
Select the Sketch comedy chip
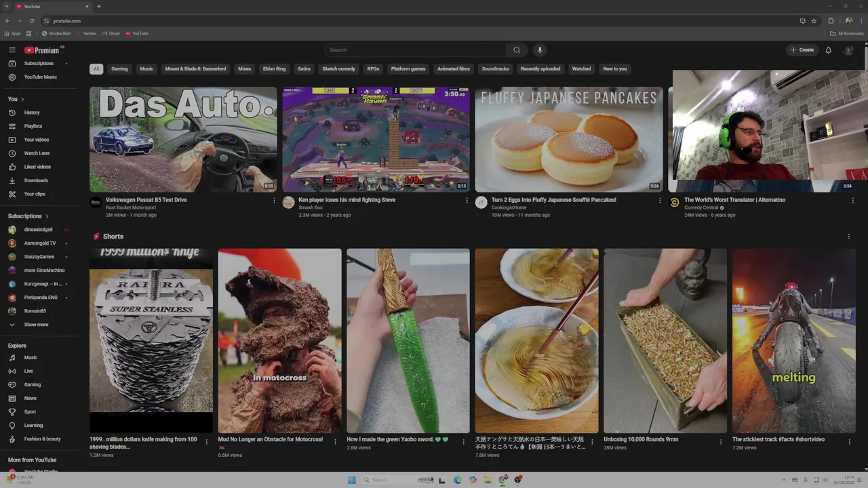[x=338, y=69]
